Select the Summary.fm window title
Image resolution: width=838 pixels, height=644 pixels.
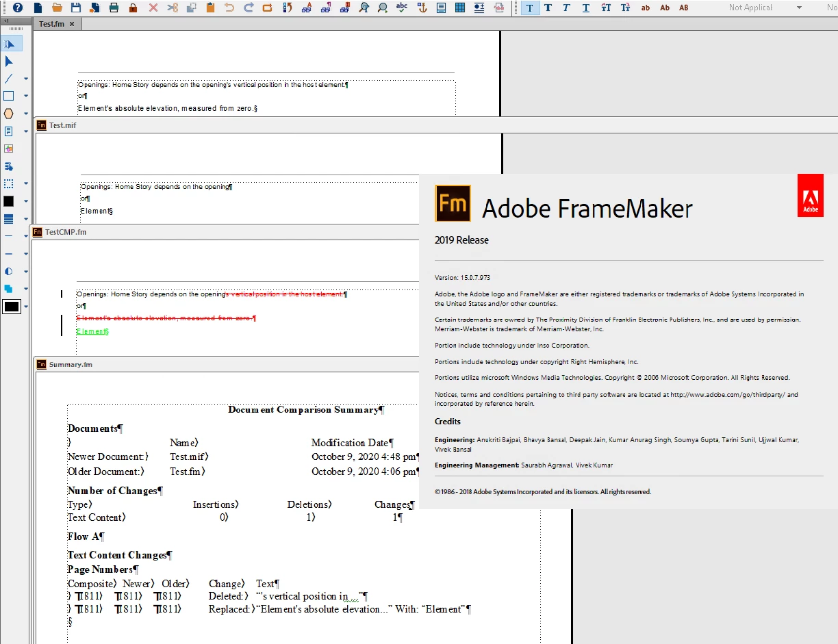click(x=71, y=364)
